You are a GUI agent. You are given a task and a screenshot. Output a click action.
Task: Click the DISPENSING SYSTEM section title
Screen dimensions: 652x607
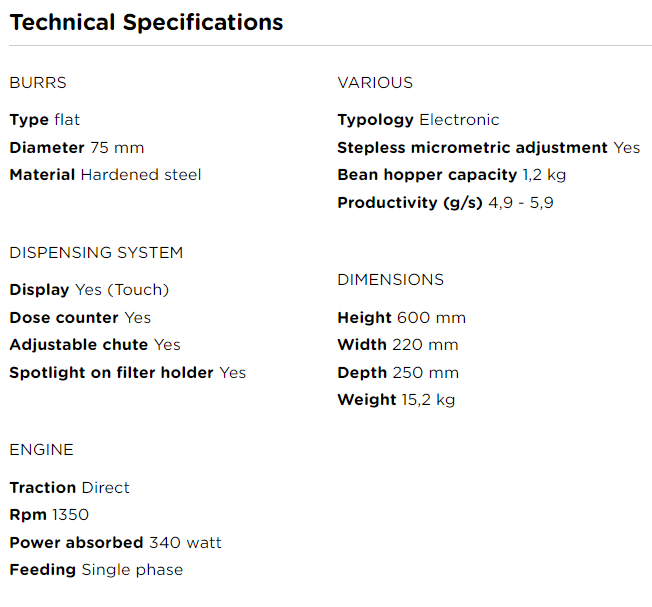[x=96, y=253]
